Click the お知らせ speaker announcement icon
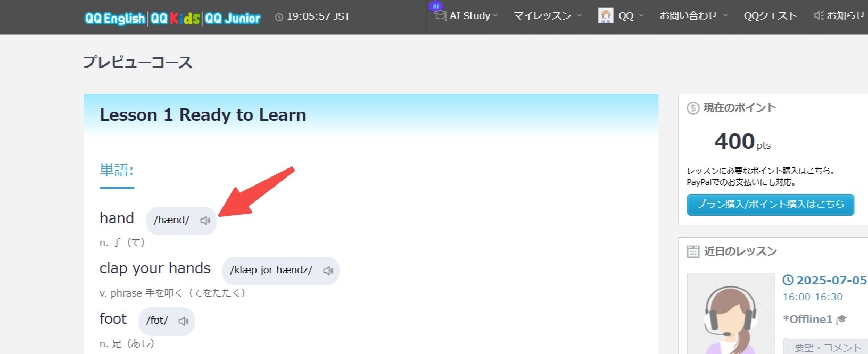The image size is (868, 354). (819, 16)
